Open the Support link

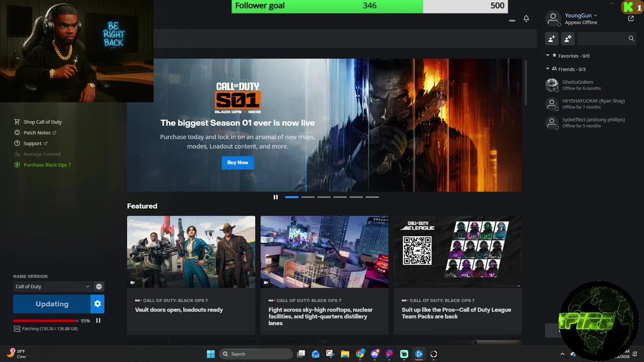pos(32,143)
